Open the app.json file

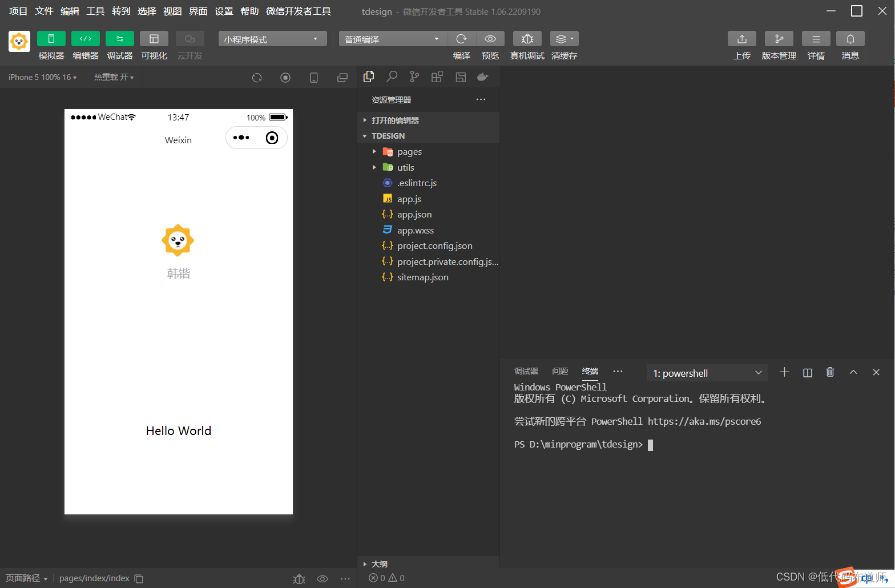[428, 215]
